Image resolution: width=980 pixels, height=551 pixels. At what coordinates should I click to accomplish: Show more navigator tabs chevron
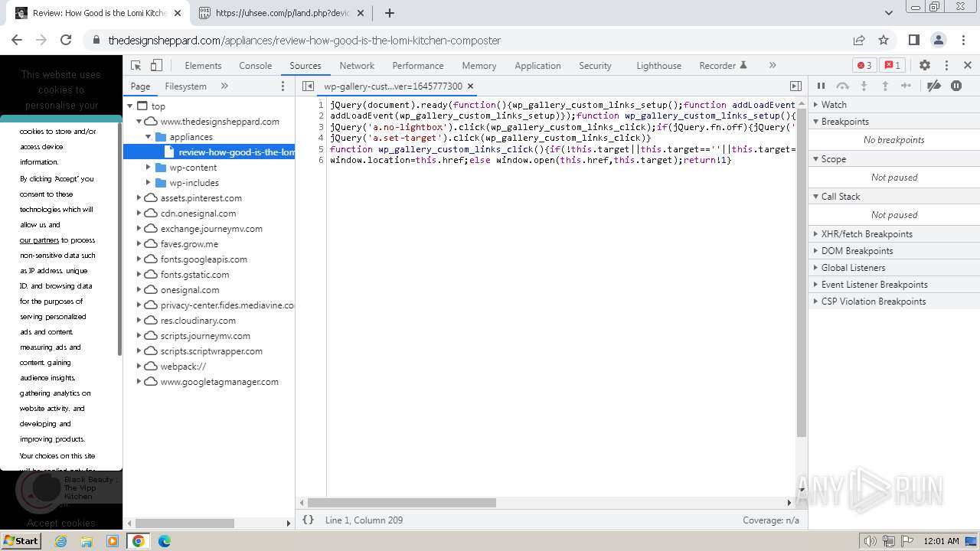(x=224, y=86)
